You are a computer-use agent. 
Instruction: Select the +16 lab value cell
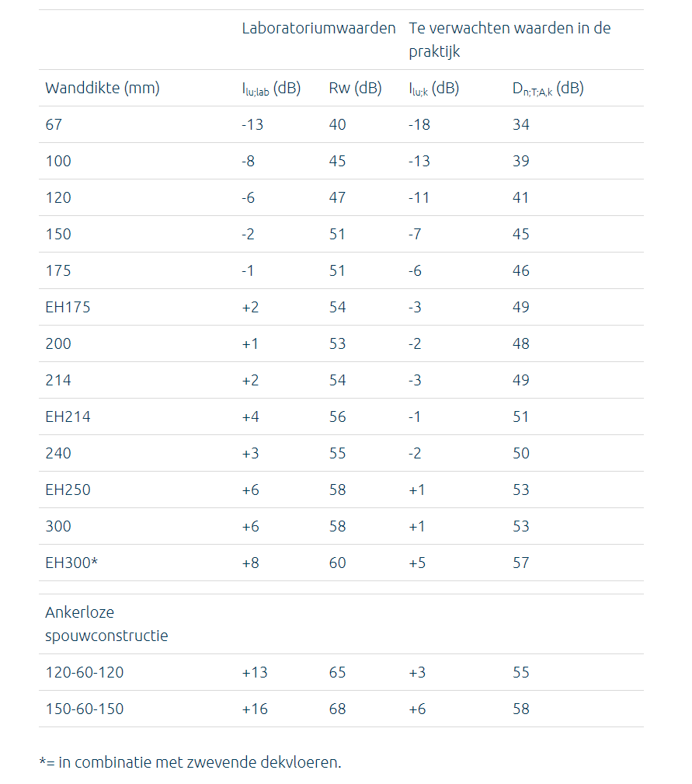(x=254, y=709)
